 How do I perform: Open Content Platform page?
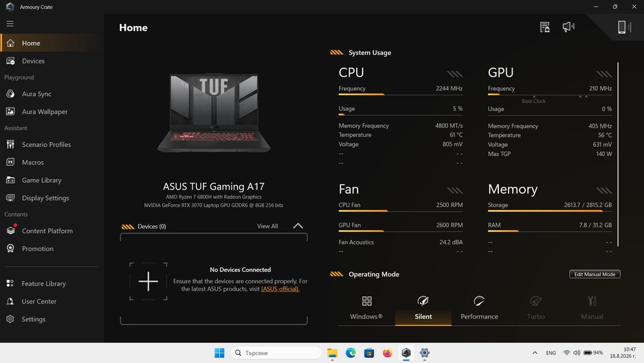(x=52, y=231)
